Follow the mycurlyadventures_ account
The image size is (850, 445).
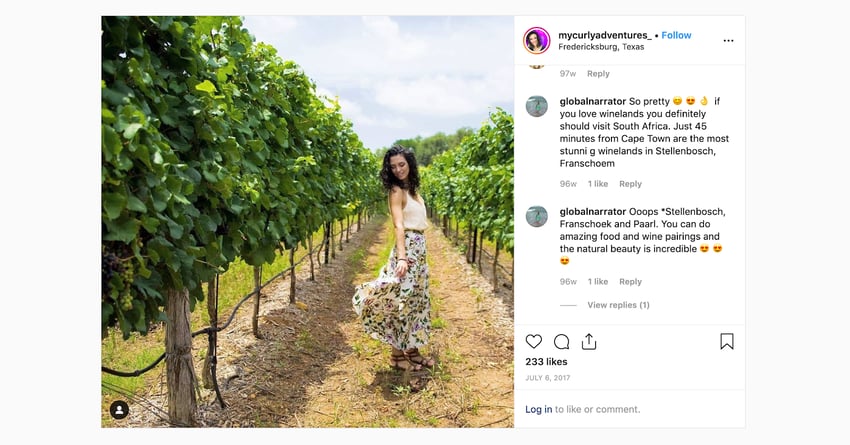point(676,35)
